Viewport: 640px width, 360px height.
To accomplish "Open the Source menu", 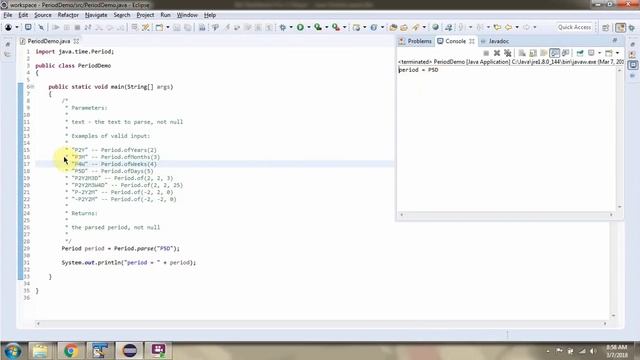I will tap(43, 15).
